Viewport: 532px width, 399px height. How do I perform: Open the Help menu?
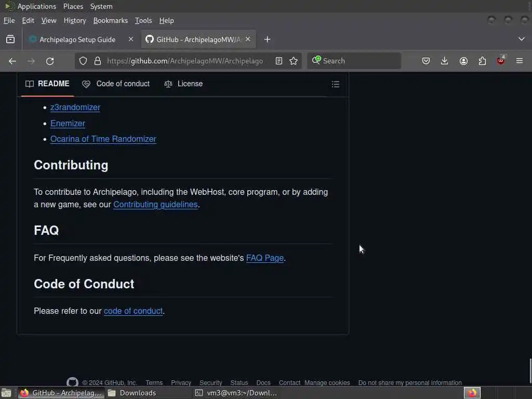tap(167, 21)
